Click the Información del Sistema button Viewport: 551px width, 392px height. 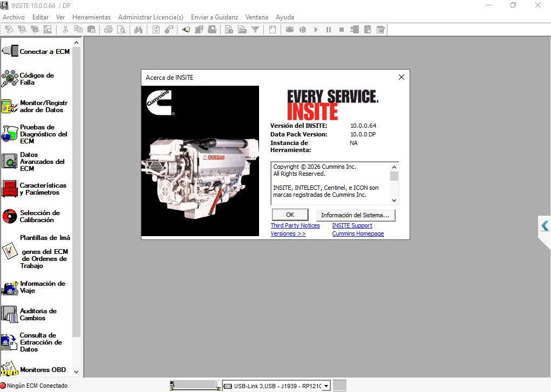pos(355,215)
